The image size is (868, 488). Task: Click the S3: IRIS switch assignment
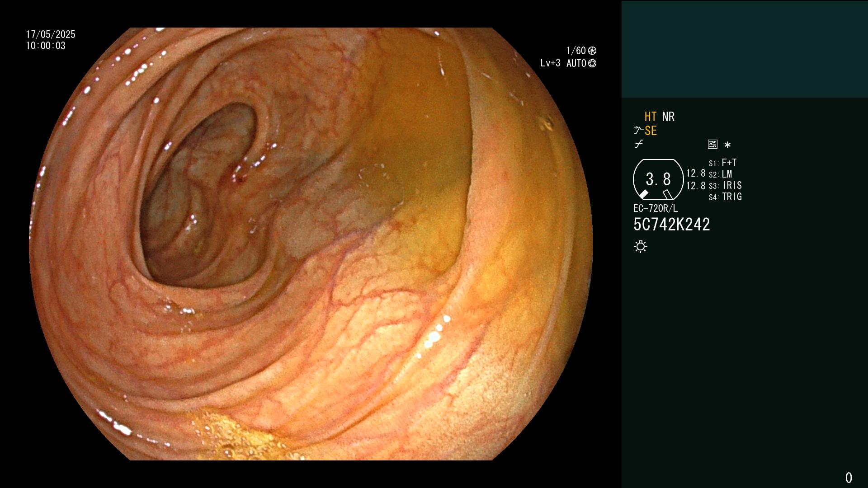[725, 185]
